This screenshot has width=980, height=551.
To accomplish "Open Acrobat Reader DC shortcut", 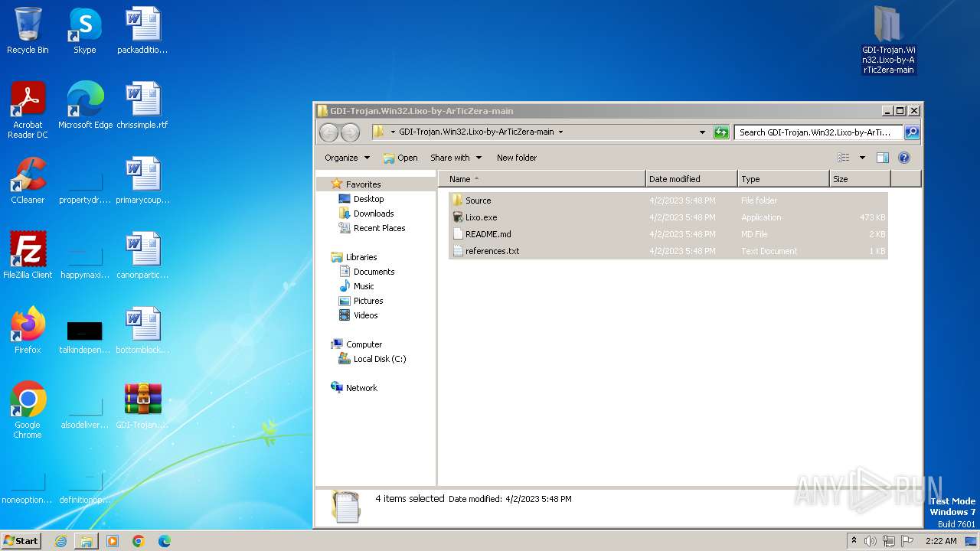I will tap(28, 110).
